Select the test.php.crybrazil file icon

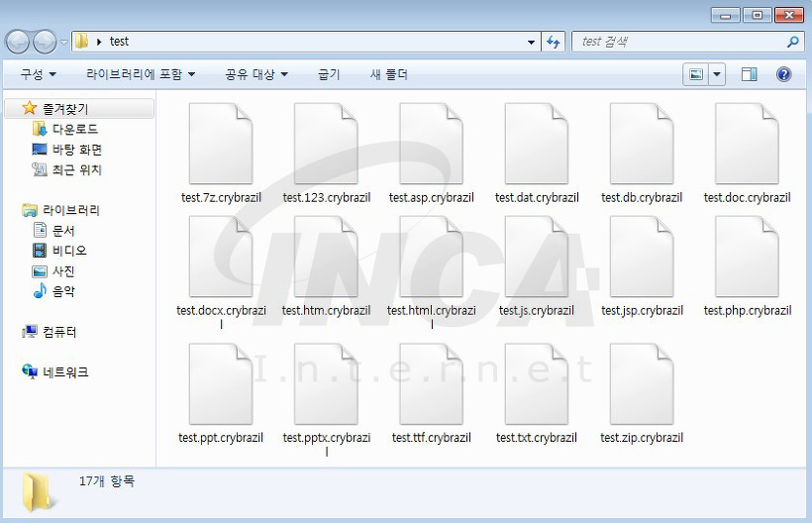coord(747,257)
